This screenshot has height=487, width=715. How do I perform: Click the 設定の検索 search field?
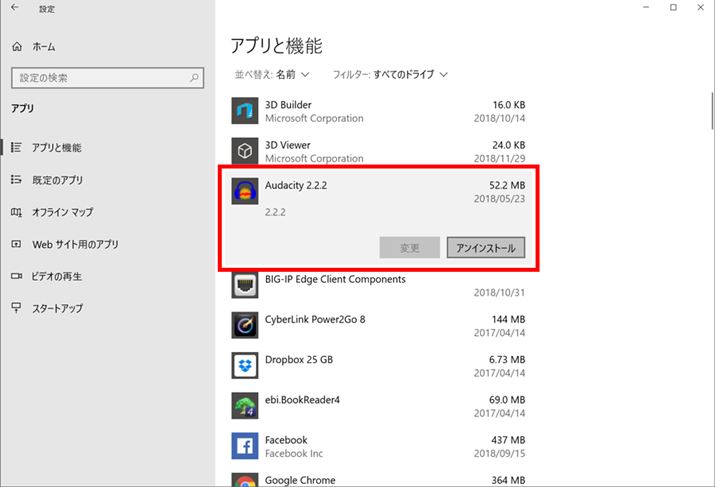[x=108, y=78]
